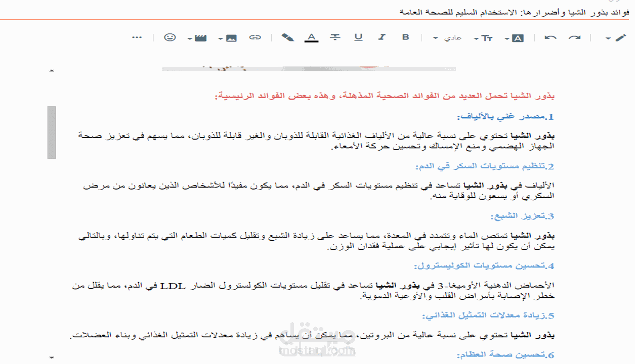Image resolution: width=635 pixels, height=364 pixels.
Task: Open the paragraph style عادي dropdown
Action: 448,38
